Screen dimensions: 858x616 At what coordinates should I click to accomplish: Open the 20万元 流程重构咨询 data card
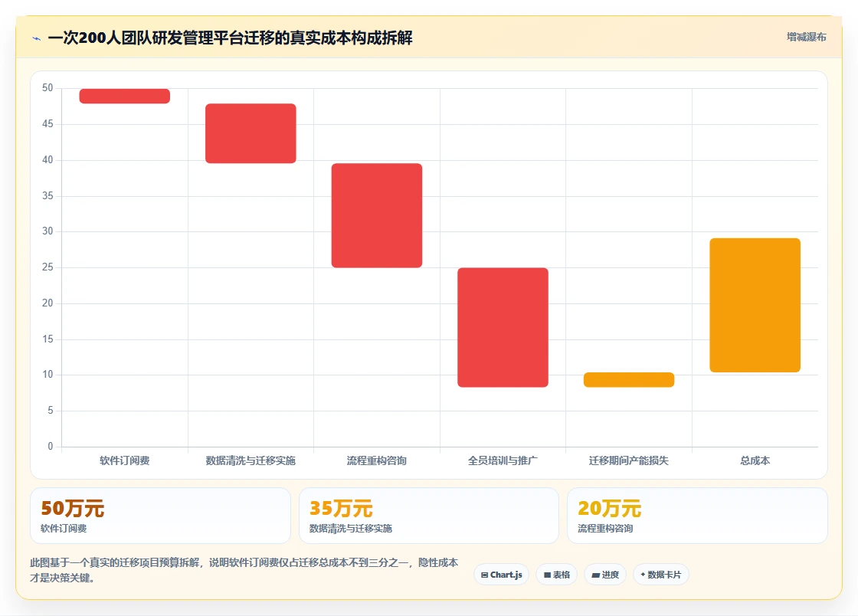697,516
